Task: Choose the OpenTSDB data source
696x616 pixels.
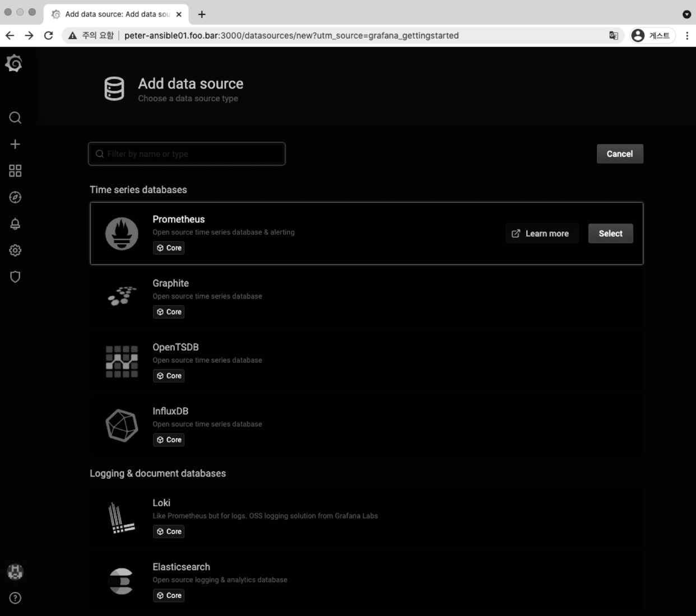Action: pyautogui.click(x=366, y=361)
